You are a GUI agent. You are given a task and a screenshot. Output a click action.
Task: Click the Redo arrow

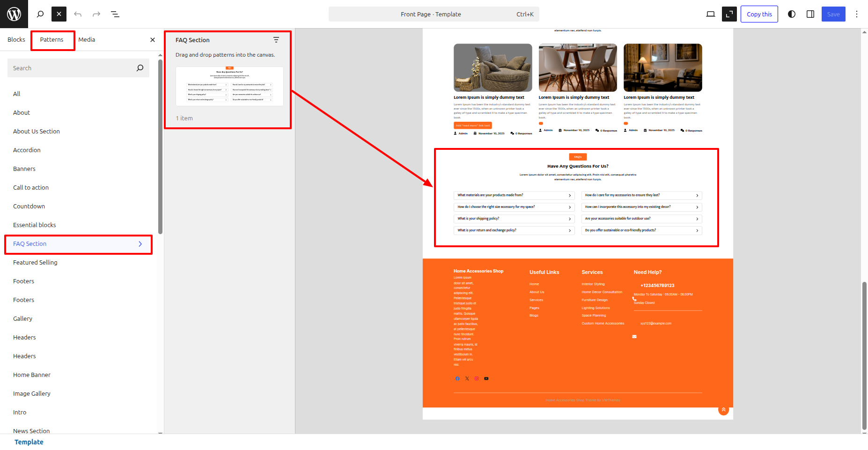[96, 14]
